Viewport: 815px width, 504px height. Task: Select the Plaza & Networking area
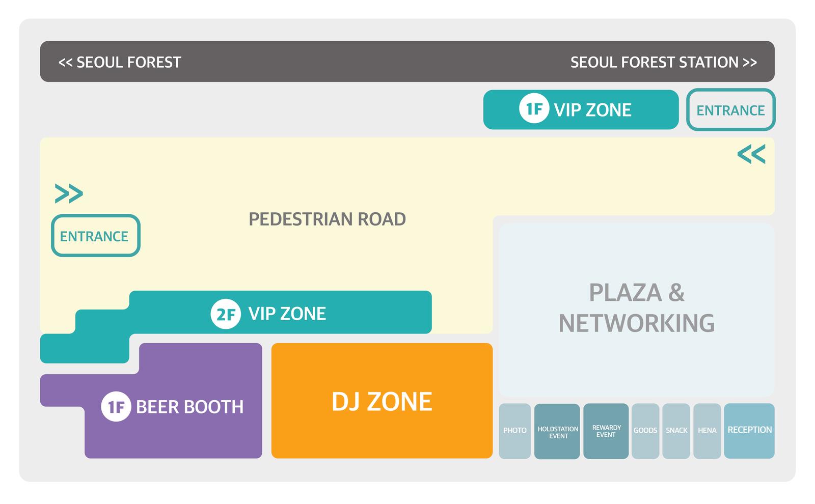pyautogui.click(x=637, y=310)
